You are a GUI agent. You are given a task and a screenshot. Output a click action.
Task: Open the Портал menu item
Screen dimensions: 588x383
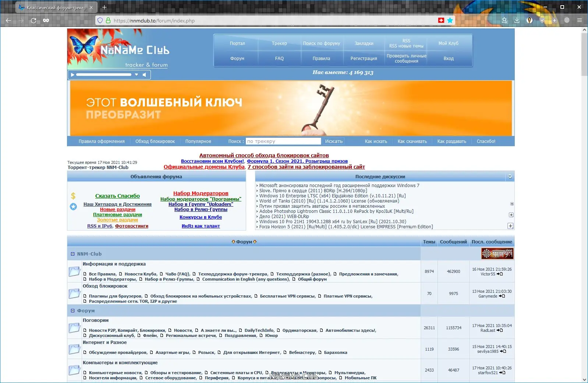click(x=237, y=43)
